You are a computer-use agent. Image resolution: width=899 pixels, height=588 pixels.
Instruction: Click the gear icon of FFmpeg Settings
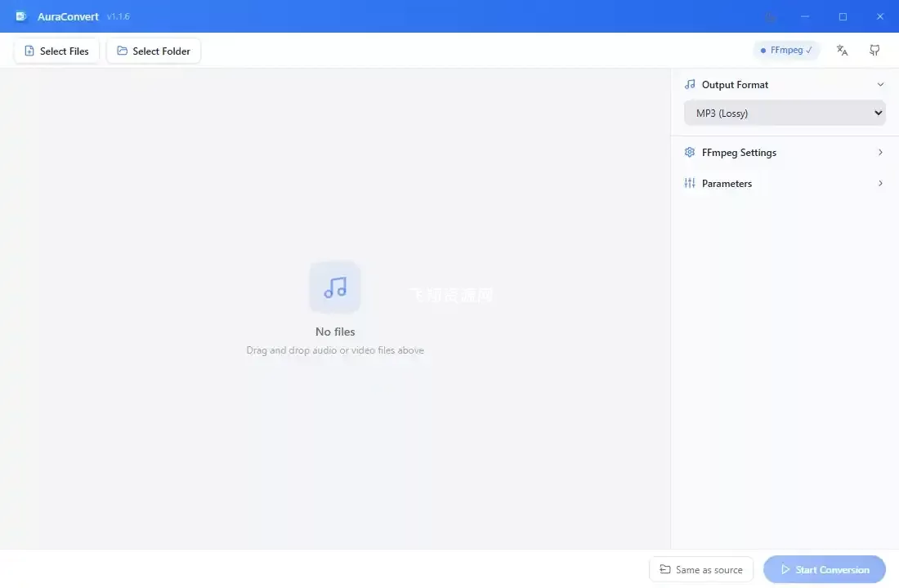(x=690, y=153)
